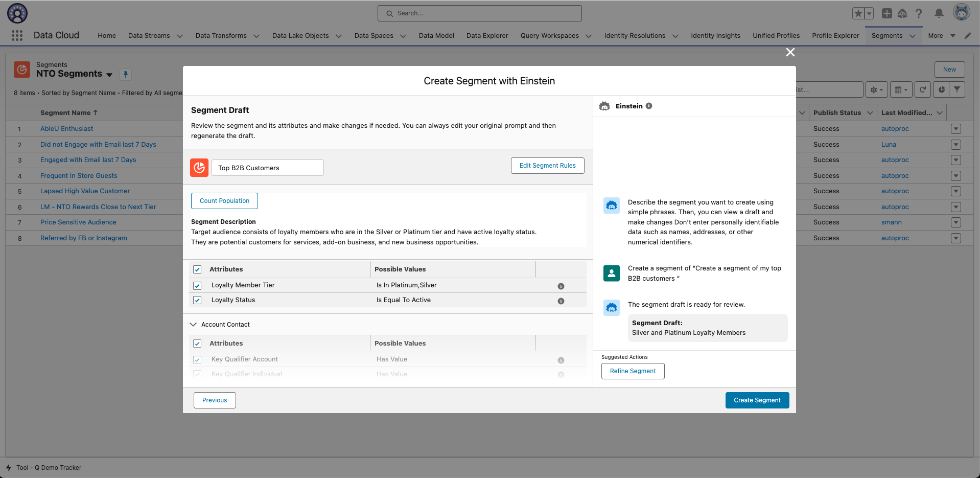This screenshot has height=478, width=980.
Task: Toggle Account Contact Attributes select-all checkbox
Action: (x=197, y=344)
